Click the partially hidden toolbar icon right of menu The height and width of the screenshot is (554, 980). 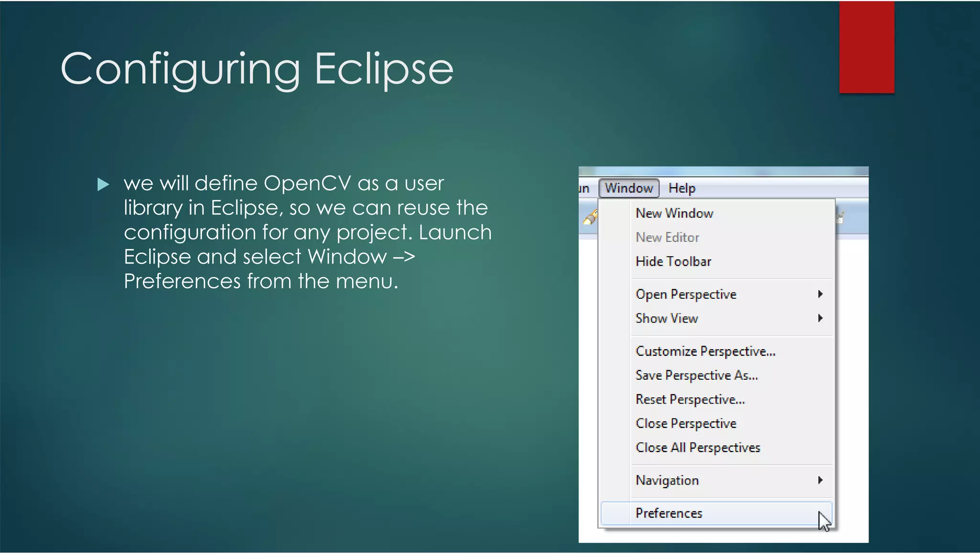pos(840,218)
